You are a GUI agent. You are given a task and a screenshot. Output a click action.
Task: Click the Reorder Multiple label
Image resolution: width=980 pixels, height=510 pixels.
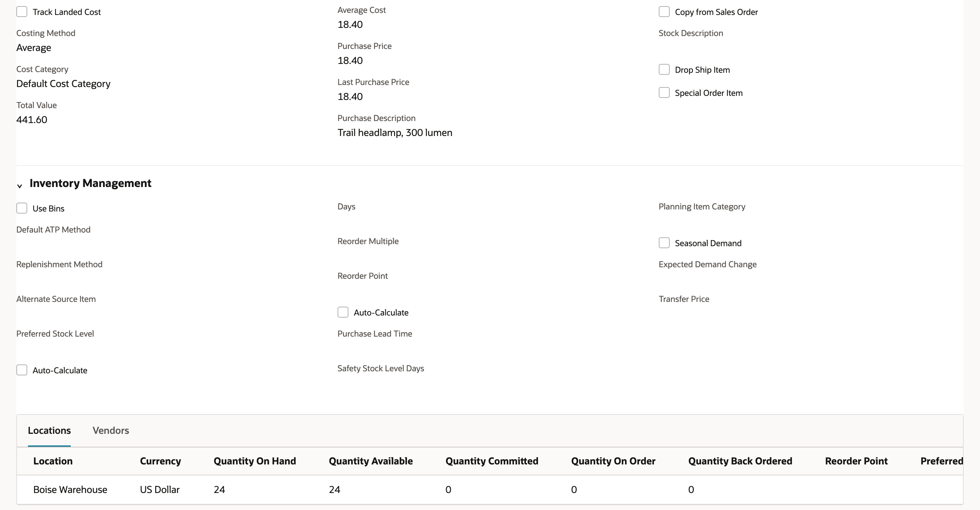pyautogui.click(x=368, y=241)
